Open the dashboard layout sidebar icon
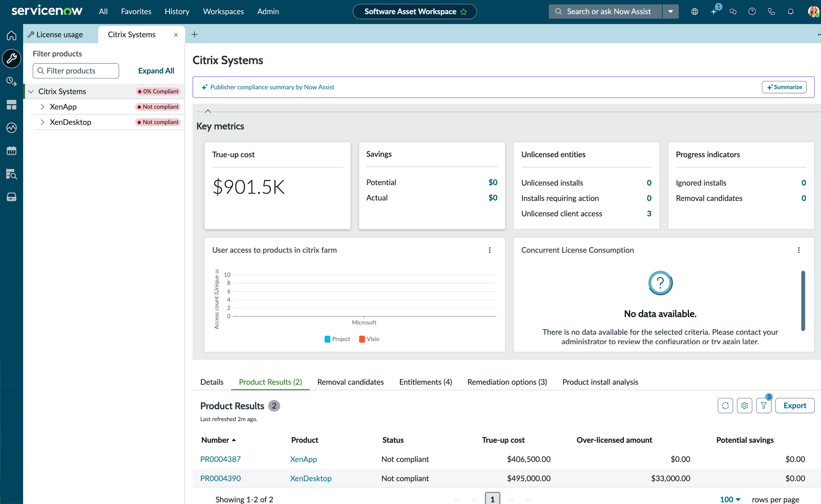The image size is (821, 504). pos(11,105)
